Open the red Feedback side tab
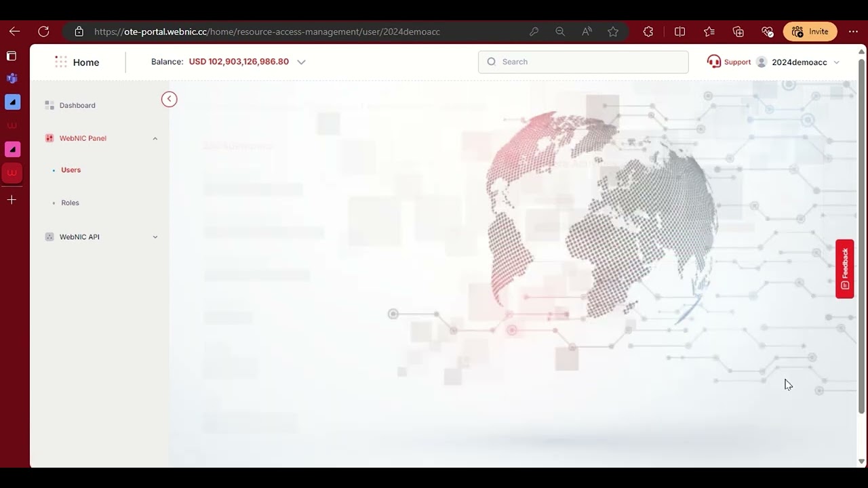Screen dimensions: 868x488 pos(844,269)
